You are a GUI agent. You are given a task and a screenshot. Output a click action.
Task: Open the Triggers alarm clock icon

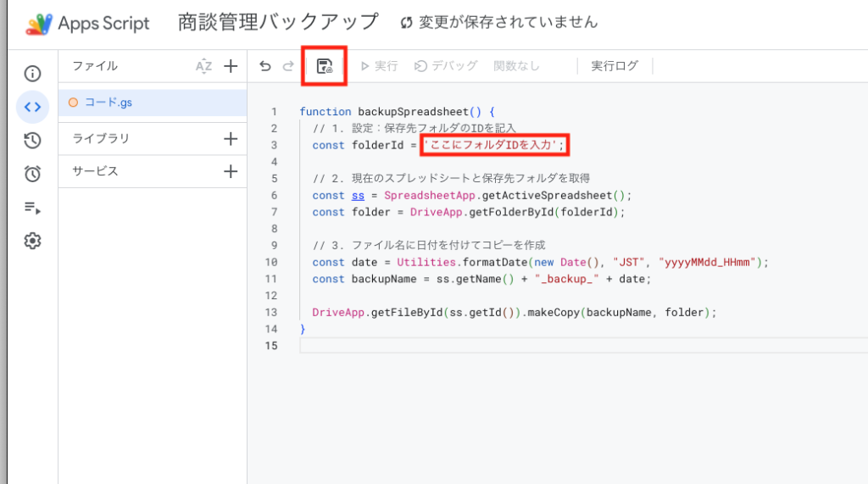(32, 174)
